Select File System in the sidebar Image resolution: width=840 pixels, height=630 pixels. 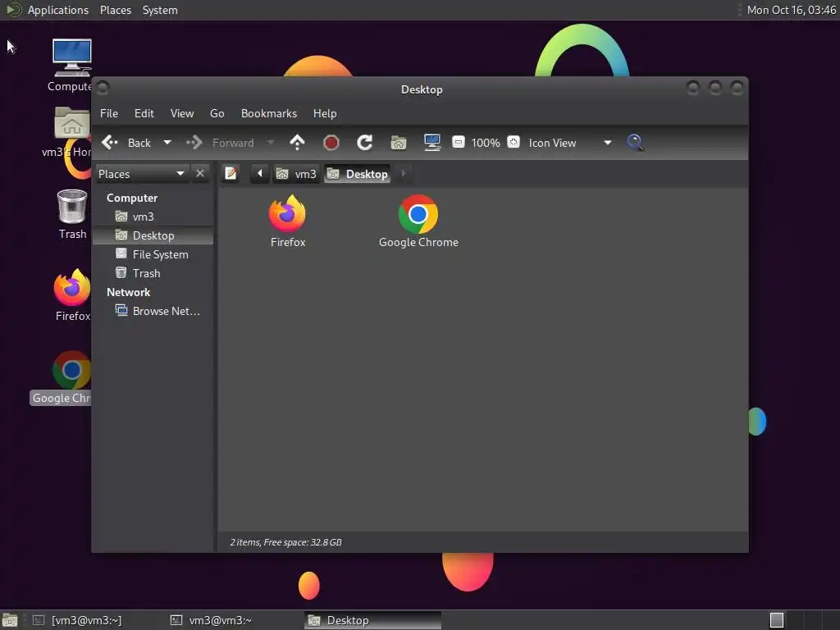153,254
